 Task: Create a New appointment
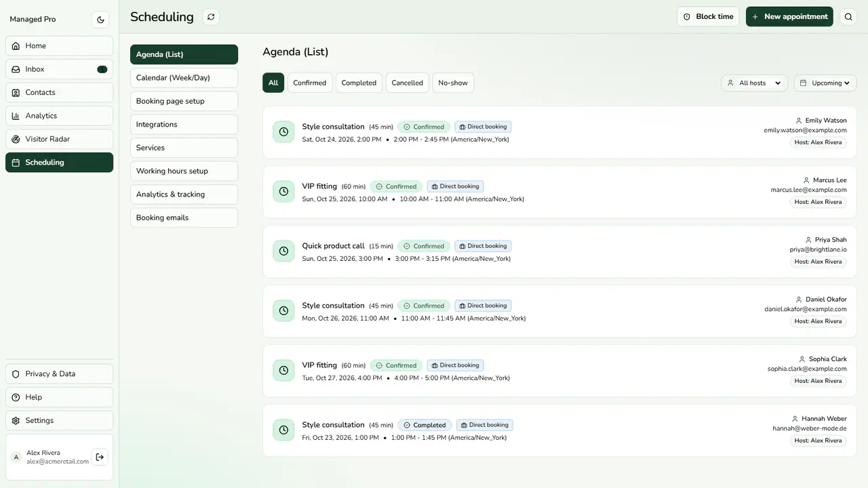[789, 17]
